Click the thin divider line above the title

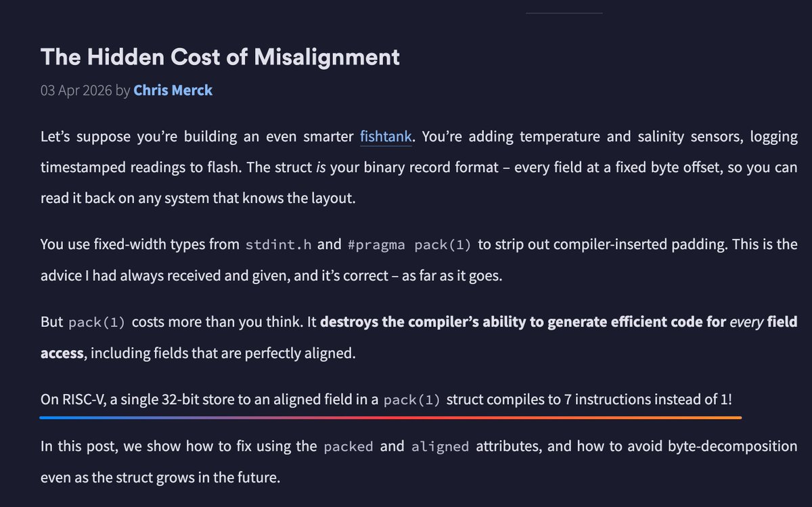point(564,13)
